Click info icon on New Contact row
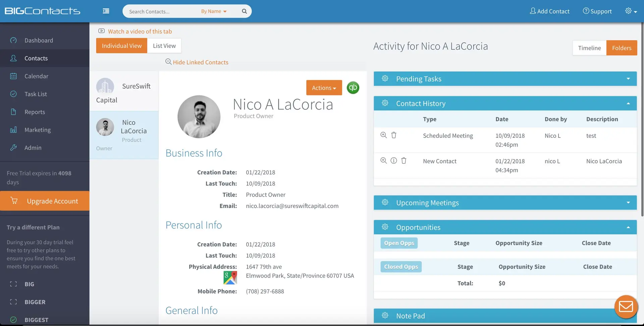 tap(394, 161)
